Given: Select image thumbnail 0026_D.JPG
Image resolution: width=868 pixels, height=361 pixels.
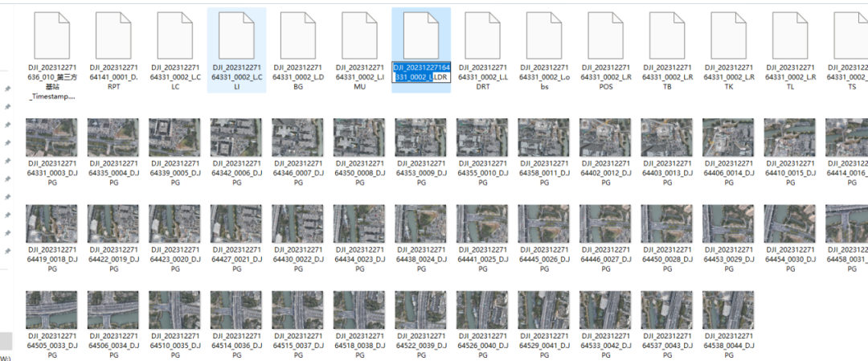Looking at the screenshot, I should click(x=543, y=224).
